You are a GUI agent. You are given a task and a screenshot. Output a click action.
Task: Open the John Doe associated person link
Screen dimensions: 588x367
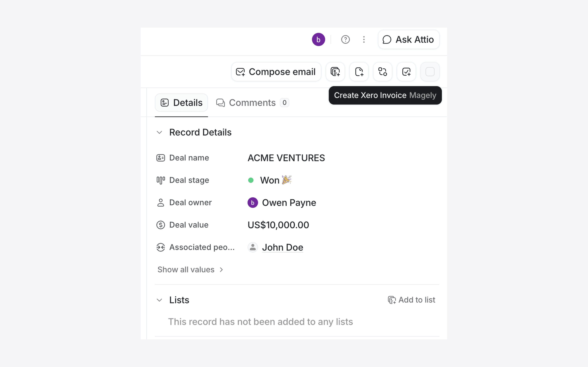coord(282,247)
